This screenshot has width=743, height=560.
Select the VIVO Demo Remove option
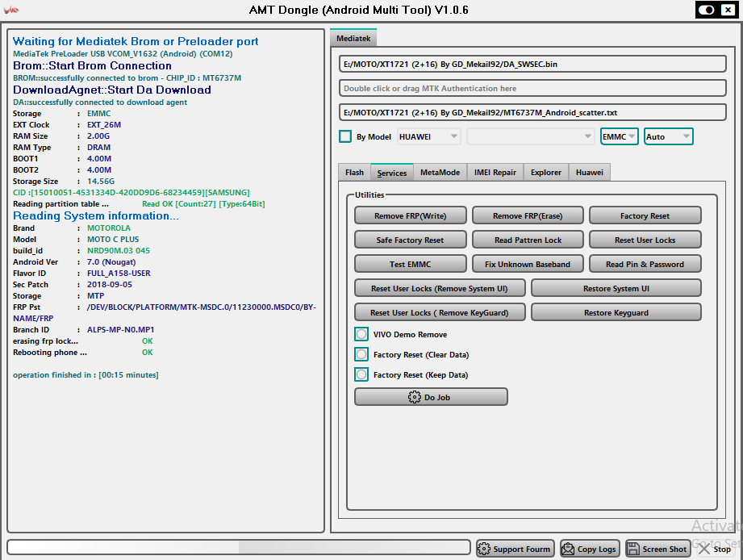pyautogui.click(x=361, y=334)
